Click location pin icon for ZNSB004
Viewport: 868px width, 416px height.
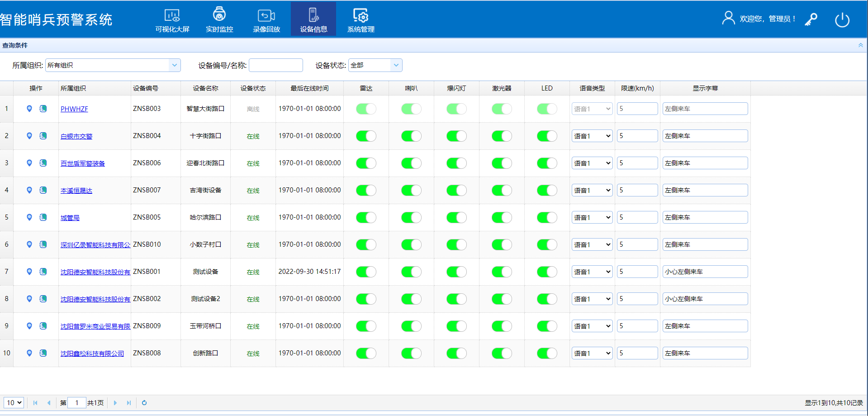coord(29,136)
